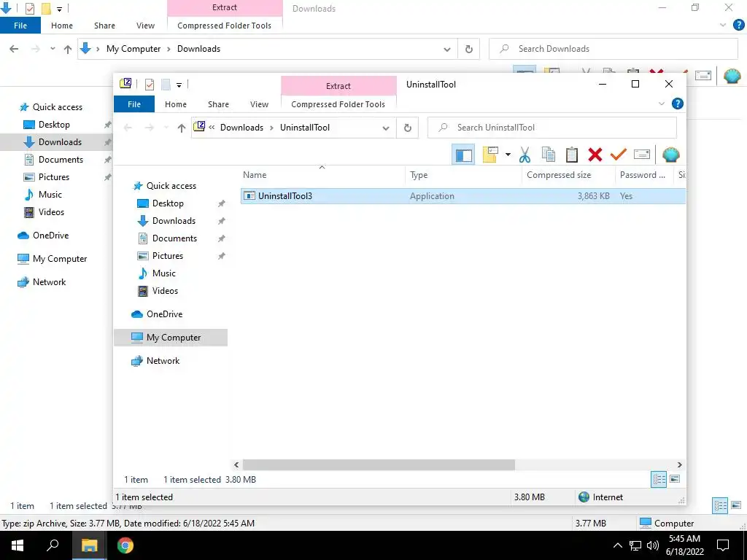This screenshot has width=747, height=560.
Task: Click the Paste clipboard icon in UninstallTool toolbar
Action: click(572, 155)
